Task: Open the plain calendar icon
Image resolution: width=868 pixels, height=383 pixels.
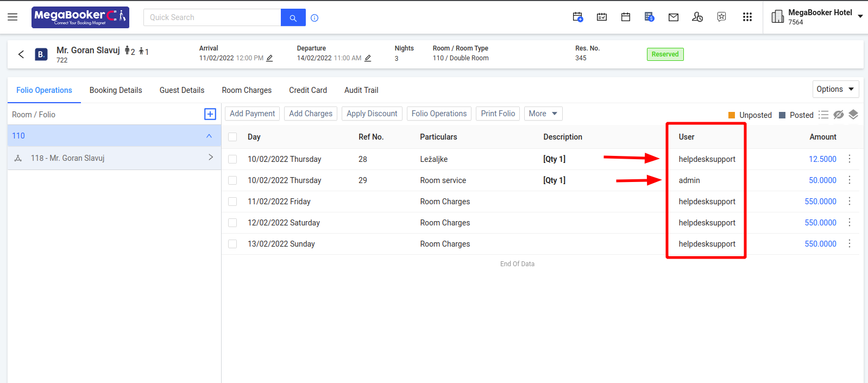Action: (x=626, y=17)
